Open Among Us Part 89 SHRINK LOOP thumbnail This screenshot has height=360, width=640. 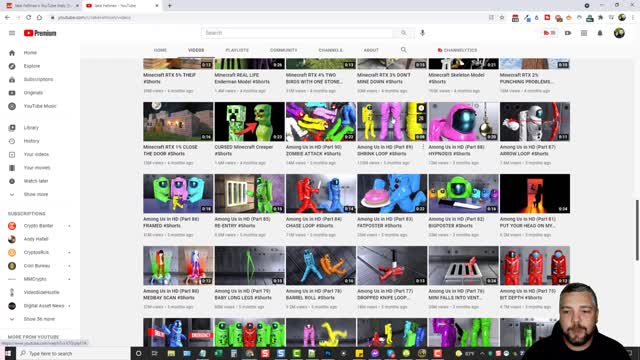392,122
